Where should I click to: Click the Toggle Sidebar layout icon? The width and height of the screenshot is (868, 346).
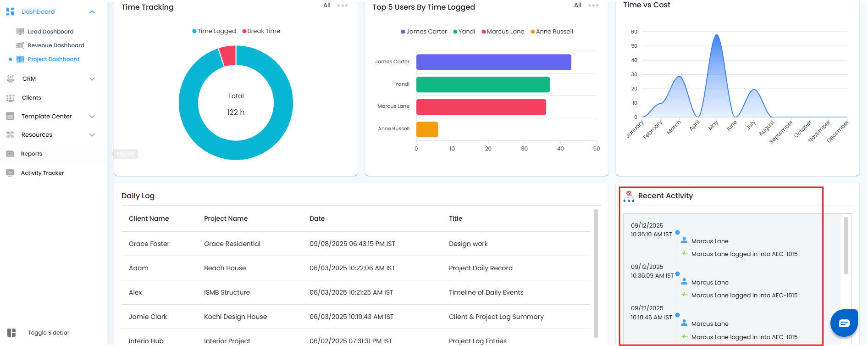tap(11, 333)
